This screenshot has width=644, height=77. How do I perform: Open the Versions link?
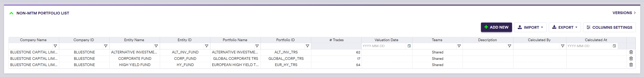coord(624,13)
